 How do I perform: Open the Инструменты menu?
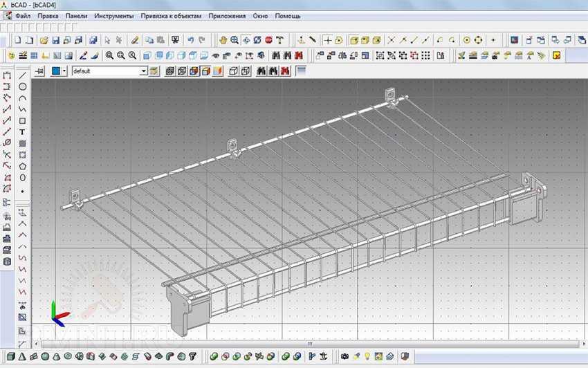pyautogui.click(x=114, y=15)
